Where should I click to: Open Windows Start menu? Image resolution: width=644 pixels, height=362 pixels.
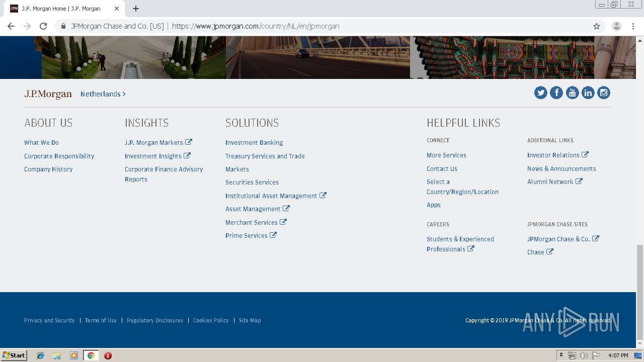14,355
